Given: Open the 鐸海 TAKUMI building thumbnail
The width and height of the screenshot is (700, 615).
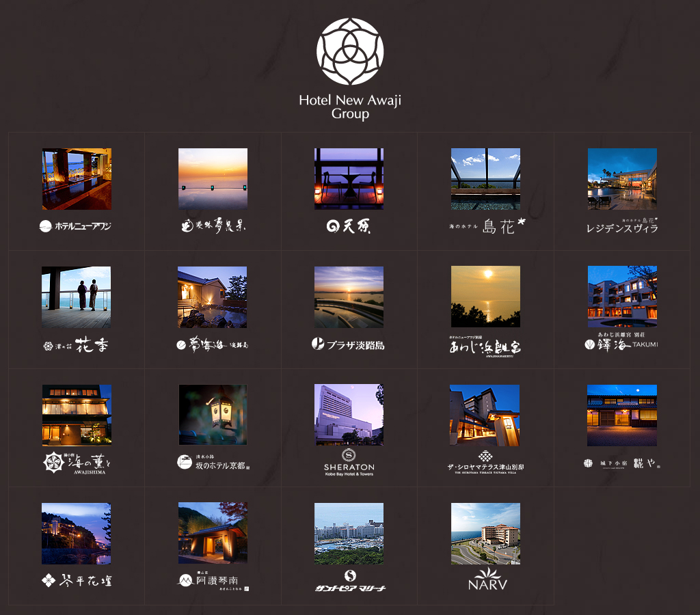Looking at the screenshot, I should click(x=622, y=297).
